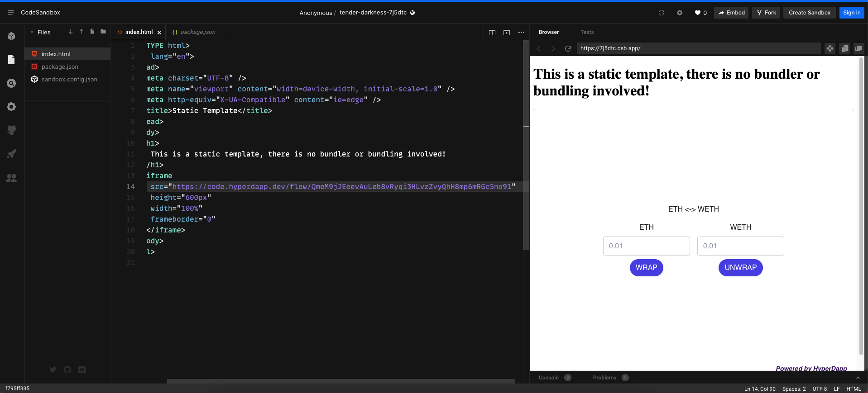Open preview in new window icon
Screen dimensions: 868x393
[859, 48]
